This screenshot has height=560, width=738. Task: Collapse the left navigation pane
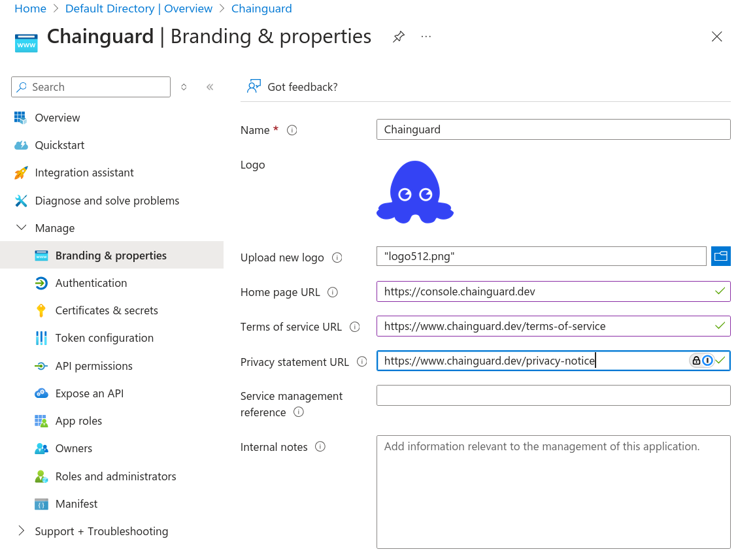(x=209, y=86)
